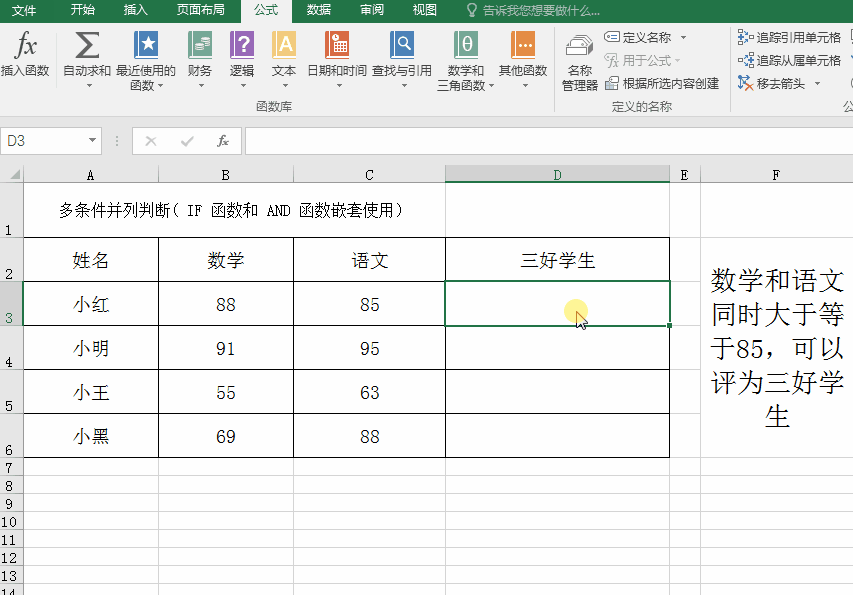Click Define Name (定义名称) button

click(x=638, y=38)
